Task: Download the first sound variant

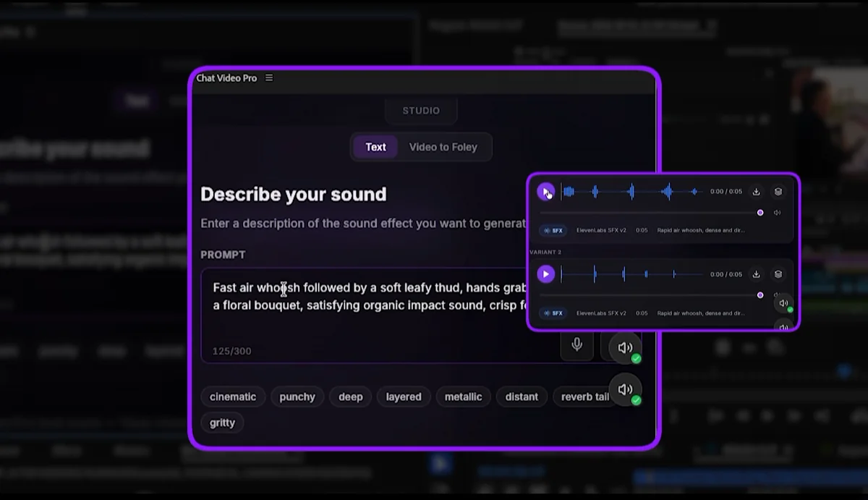Action: [756, 192]
